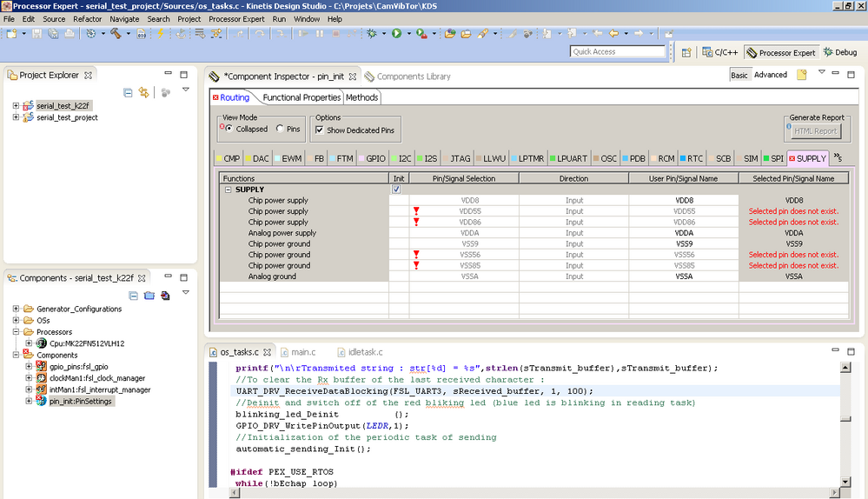868x499 pixels.
Task: Select the Collapsed view mode radio
Action: (229, 130)
